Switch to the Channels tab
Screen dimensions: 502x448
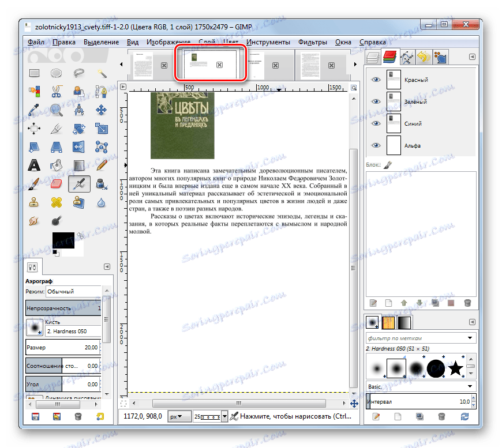click(389, 57)
